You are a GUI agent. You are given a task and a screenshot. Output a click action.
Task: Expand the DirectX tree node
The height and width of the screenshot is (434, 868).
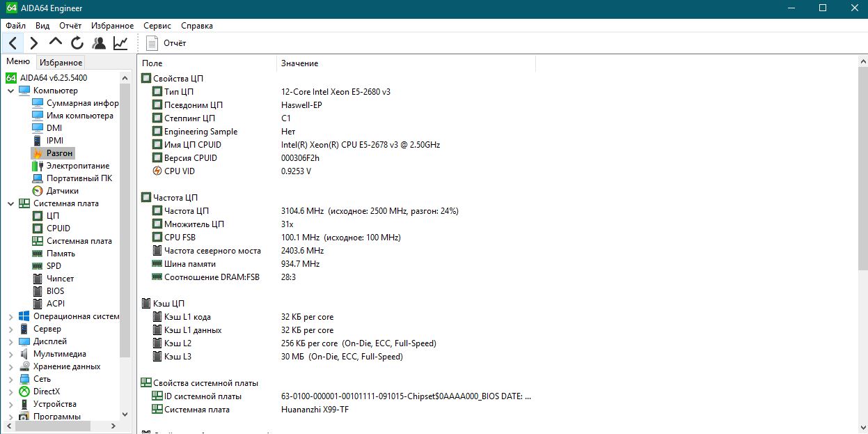tap(10, 392)
